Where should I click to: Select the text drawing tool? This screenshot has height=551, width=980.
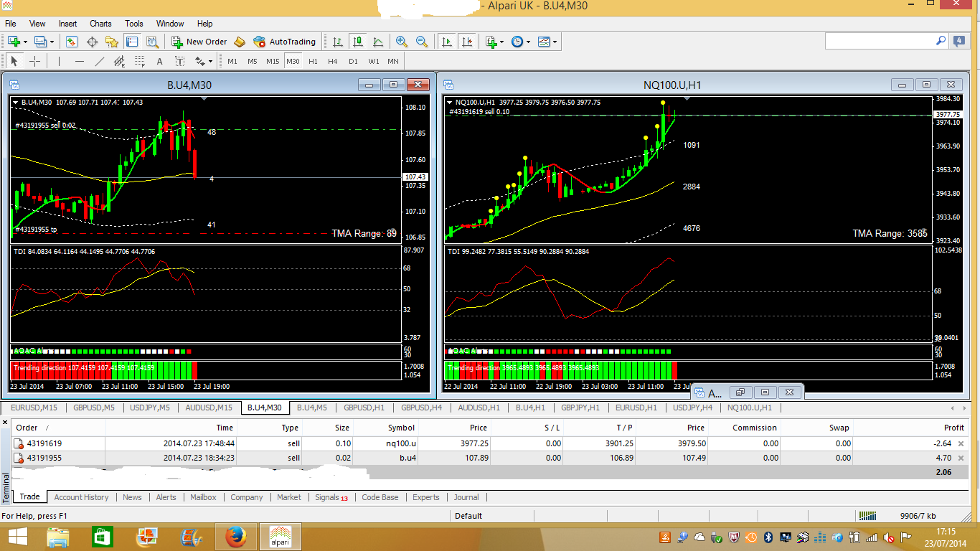(160, 61)
